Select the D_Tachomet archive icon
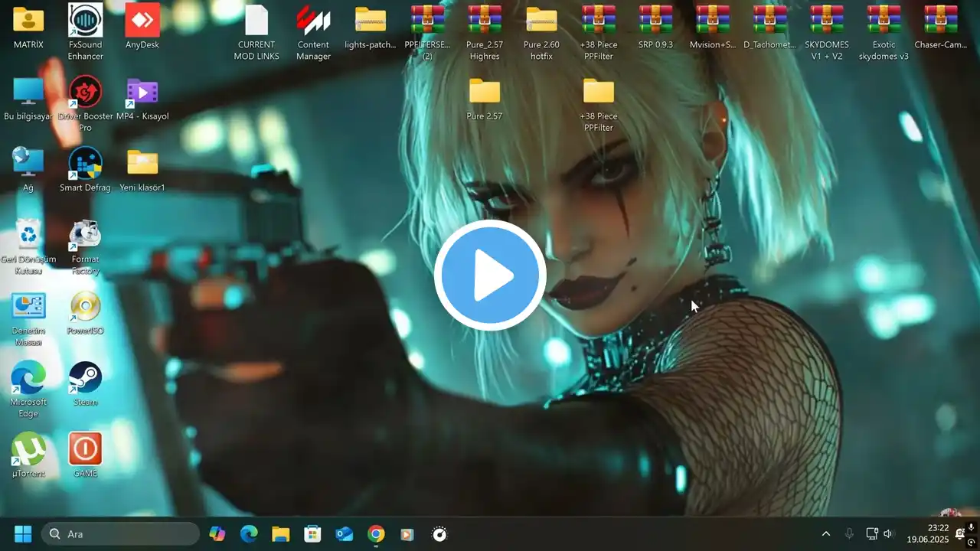This screenshot has height=551, width=980. (x=769, y=21)
